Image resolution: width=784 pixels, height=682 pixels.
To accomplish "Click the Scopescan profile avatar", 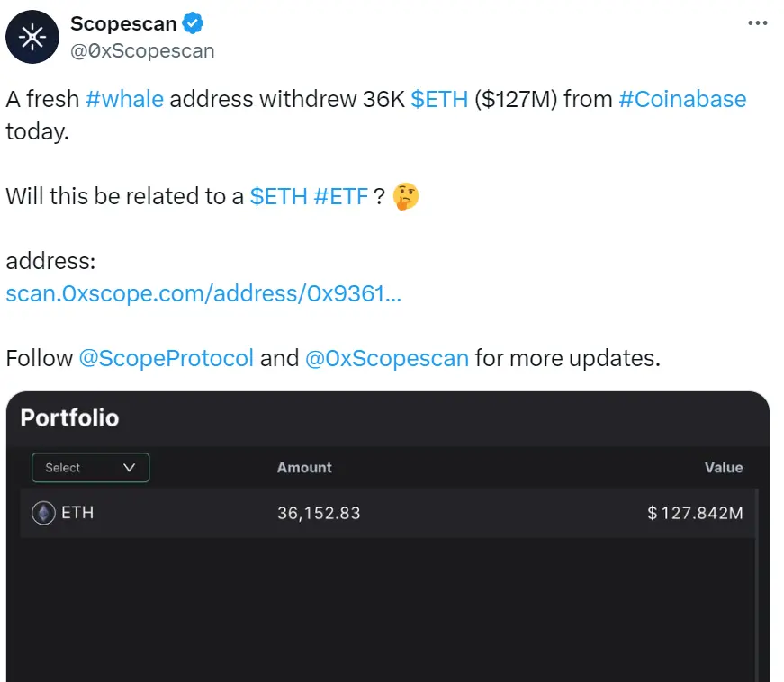I will 31,37.
